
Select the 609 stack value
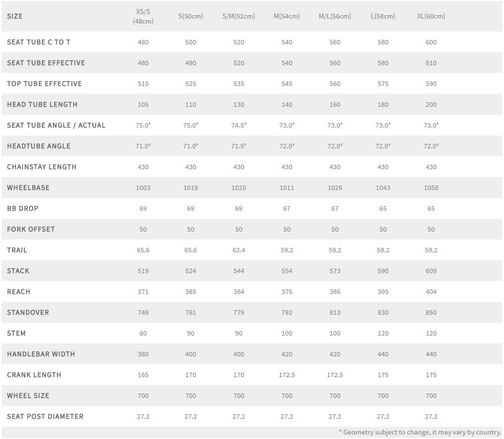pos(431,271)
